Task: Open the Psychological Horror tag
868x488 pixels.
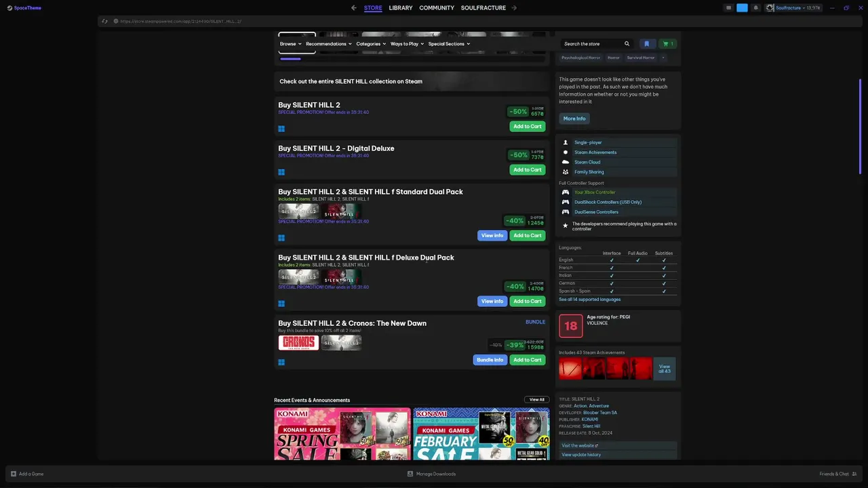Action: 580,58
